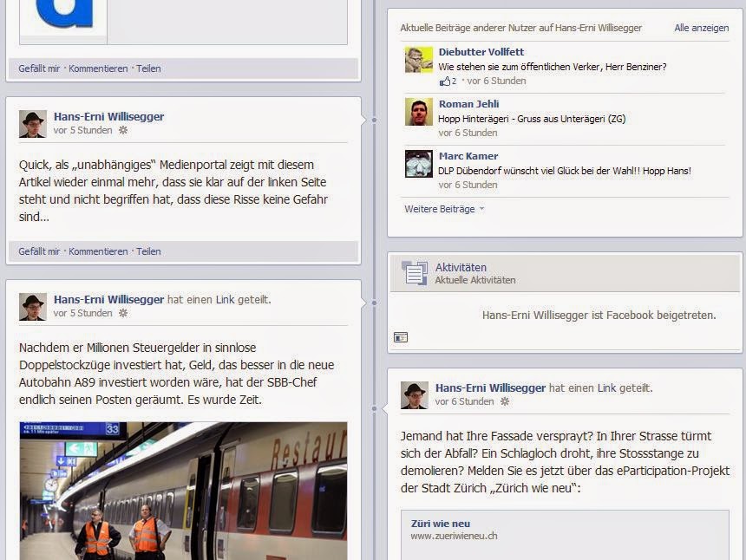Open the Züri wie neu link title
This screenshot has width=746, height=560.
(441, 524)
